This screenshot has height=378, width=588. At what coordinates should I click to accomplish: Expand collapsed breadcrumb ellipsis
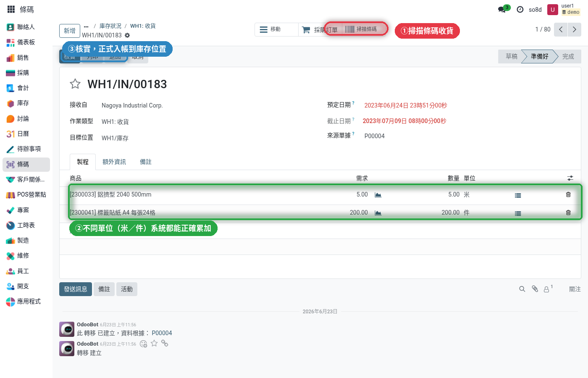coord(86,26)
